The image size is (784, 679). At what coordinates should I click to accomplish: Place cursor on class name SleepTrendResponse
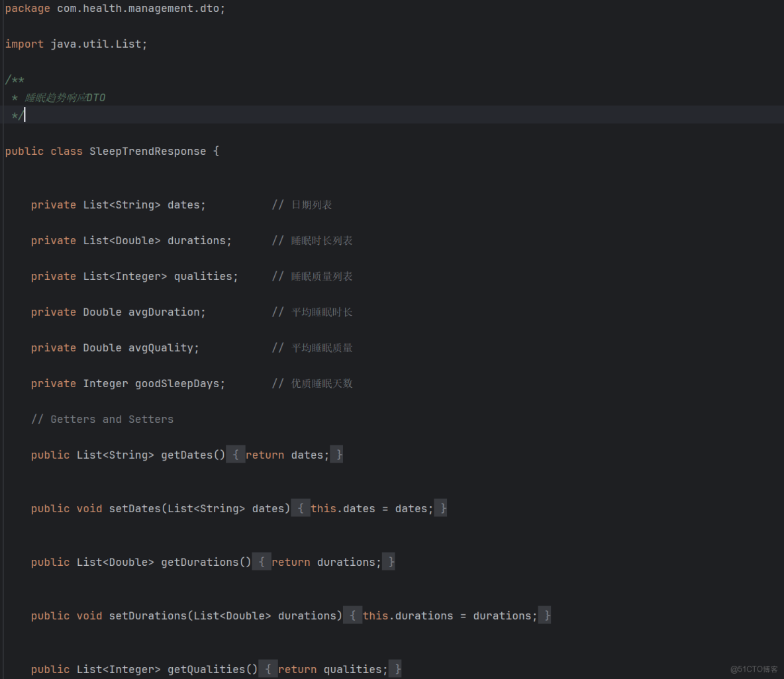click(x=148, y=151)
